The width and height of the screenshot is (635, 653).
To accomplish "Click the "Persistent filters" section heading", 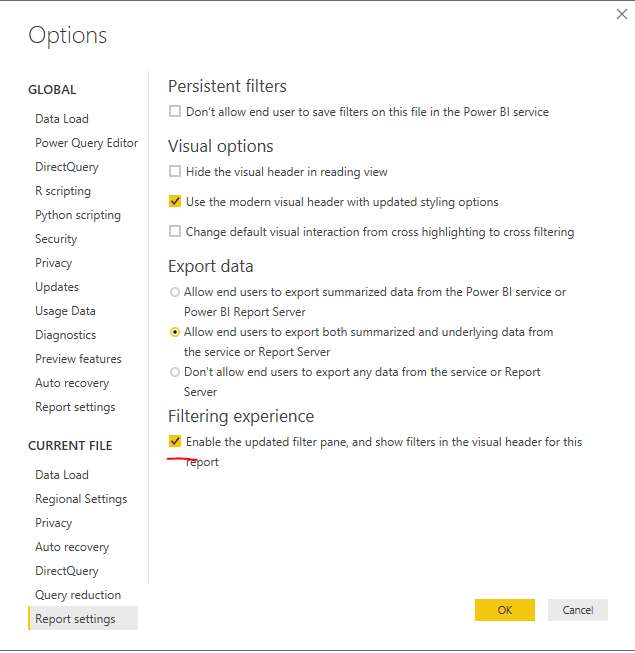I will tap(227, 86).
